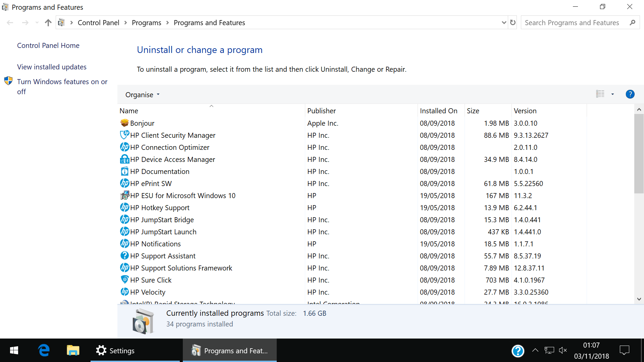Click the HP Client Security Manager icon
Viewport: 644px width, 362px height.
124,135
